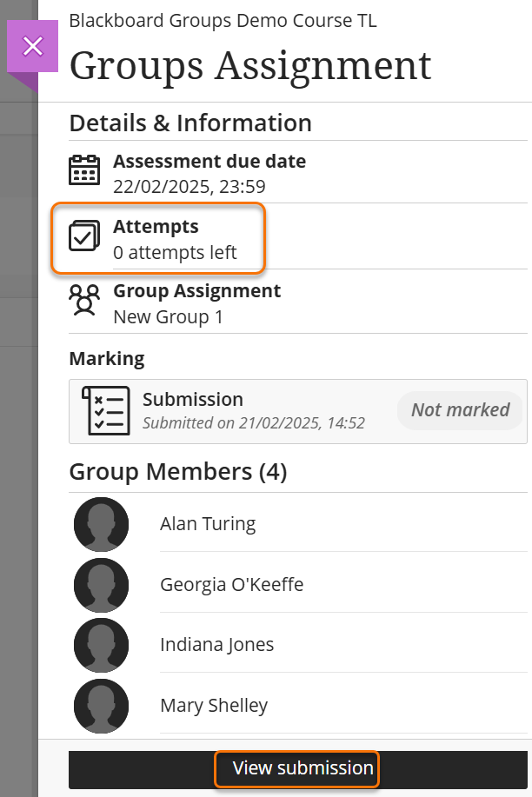Image resolution: width=532 pixels, height=797 pixels.
Task: Click the Not marked status badge
Action: 460,410
